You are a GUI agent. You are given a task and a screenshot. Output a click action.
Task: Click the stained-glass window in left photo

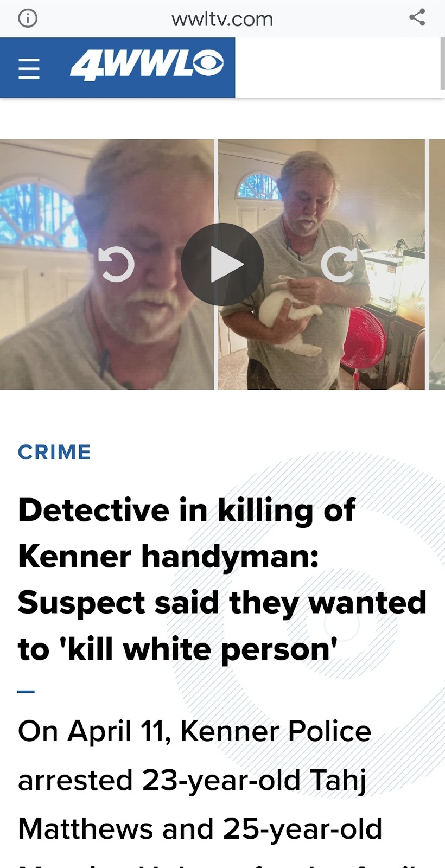pyautogui.click(x=38, y=214)
